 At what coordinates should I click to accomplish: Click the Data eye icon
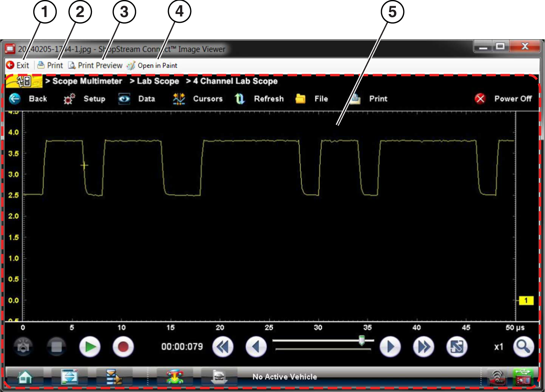click(124, 99)
